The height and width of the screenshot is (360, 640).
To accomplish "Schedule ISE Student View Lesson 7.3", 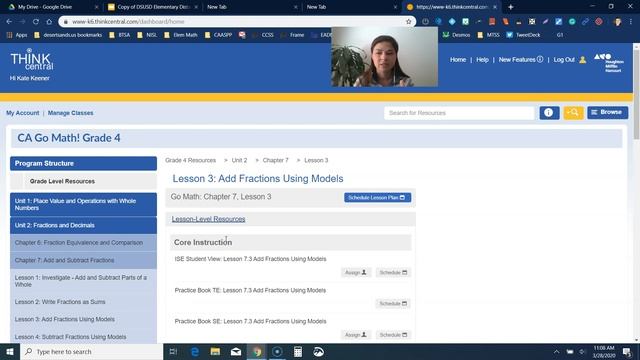I will click(393, 272).
